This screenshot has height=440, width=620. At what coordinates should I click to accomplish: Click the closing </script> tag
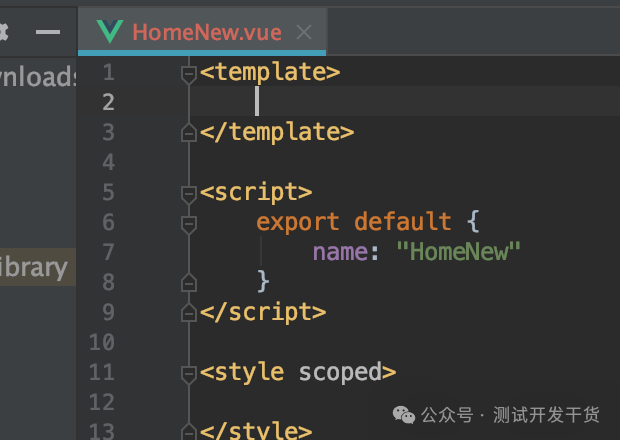(x=263, y=313)
